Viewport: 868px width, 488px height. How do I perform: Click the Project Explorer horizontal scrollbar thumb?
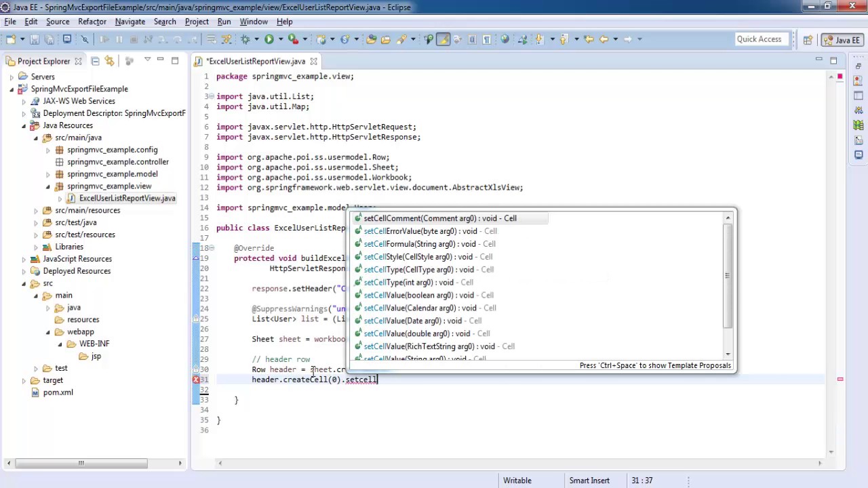coord(81,464)
